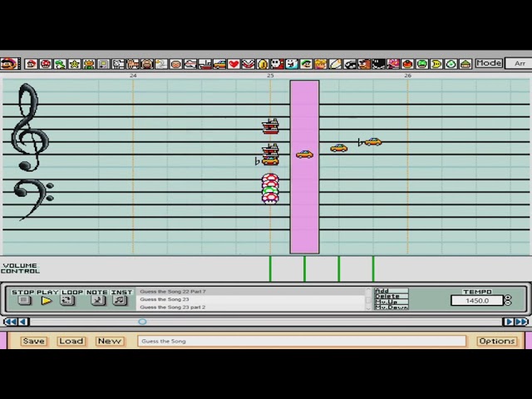532x399 pixels.
Task: Select the green Yoshi instrument
Action: (60, 64)
